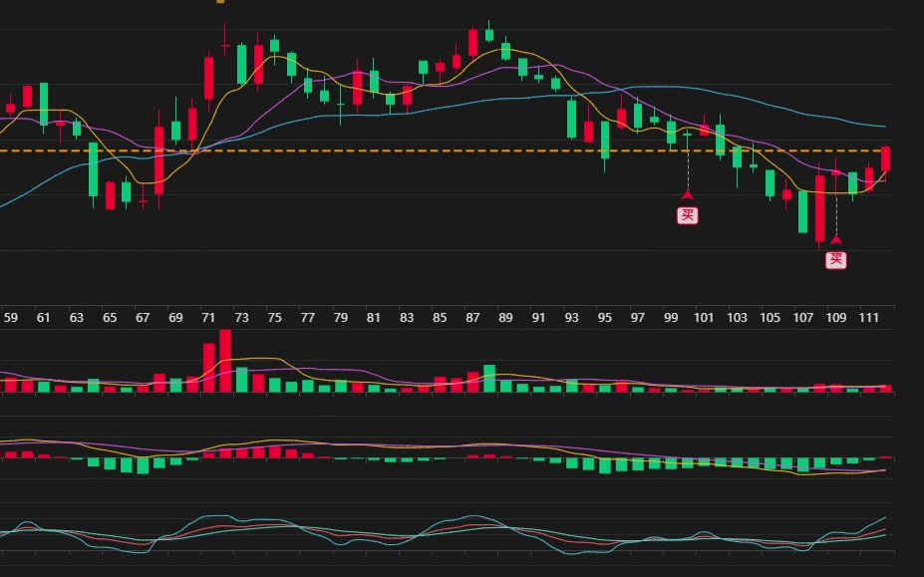The image size is (924, 577).
Task: Select the tall red candlestick at position 71
Action: click(x=209, y=78)
